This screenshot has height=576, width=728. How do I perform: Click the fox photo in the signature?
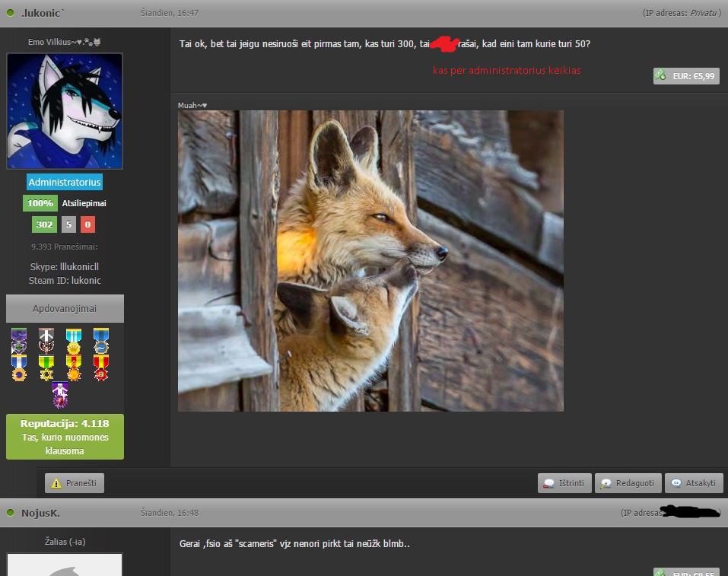click(370, 260)
